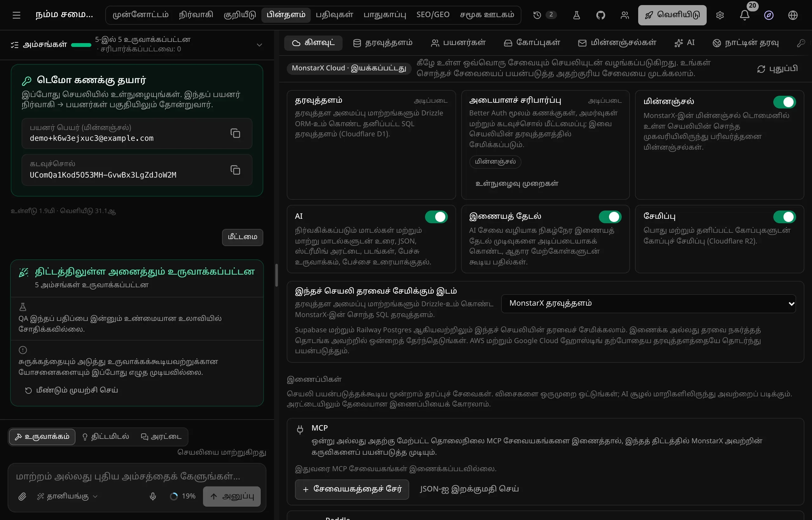Switch to முன்னோட்டம் tab
The width and height of the screenshot is (812, 520).
(x=141, y=15)
